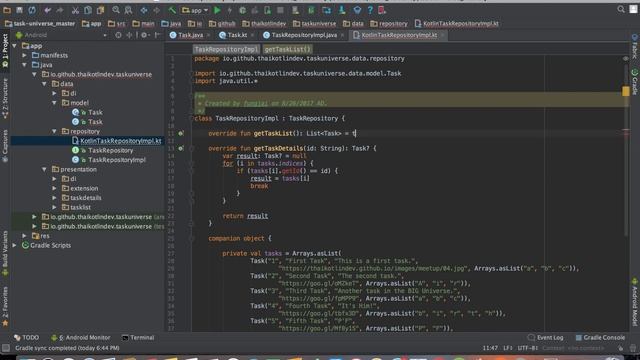Collapse the model package node
This screenshot has width=640, height=360.
pos(54,103)
